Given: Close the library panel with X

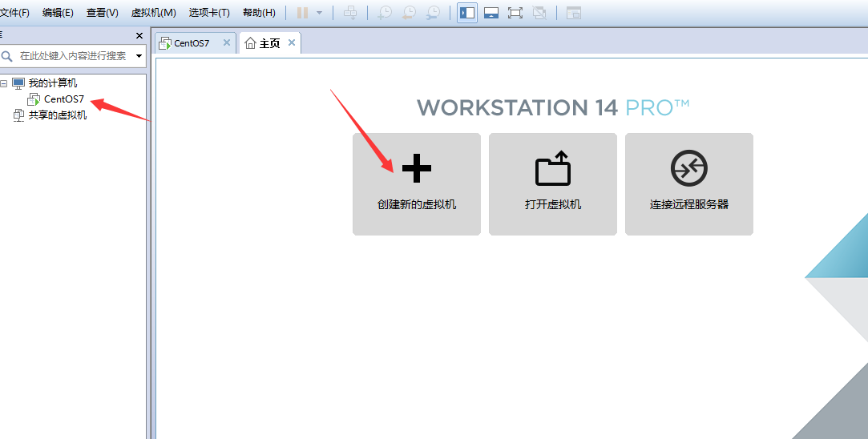Looking at the screenshot, I should [139, 35].
